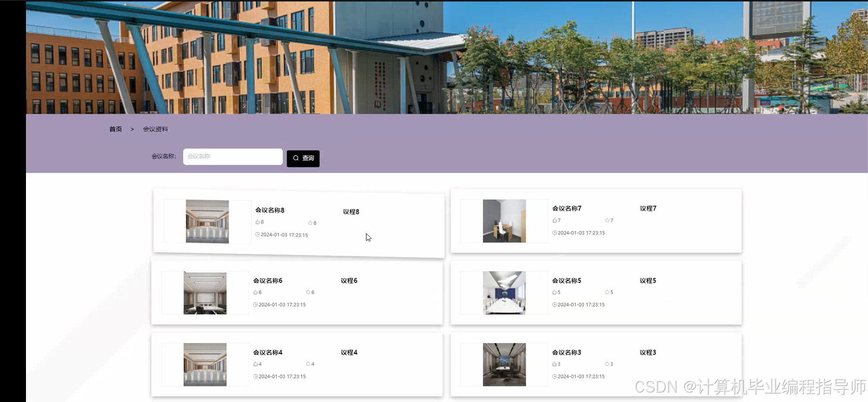Image resolution: width=868 pixels, height=402 pixels.
Task: Click the clock icon in 会议名称3 card
Action: tap(555, 376)
